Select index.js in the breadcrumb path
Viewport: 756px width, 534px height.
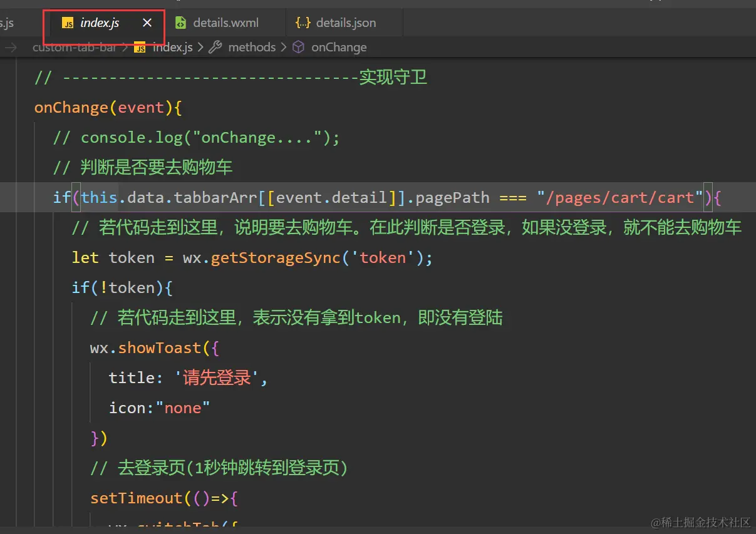click(x=173, y=47)
